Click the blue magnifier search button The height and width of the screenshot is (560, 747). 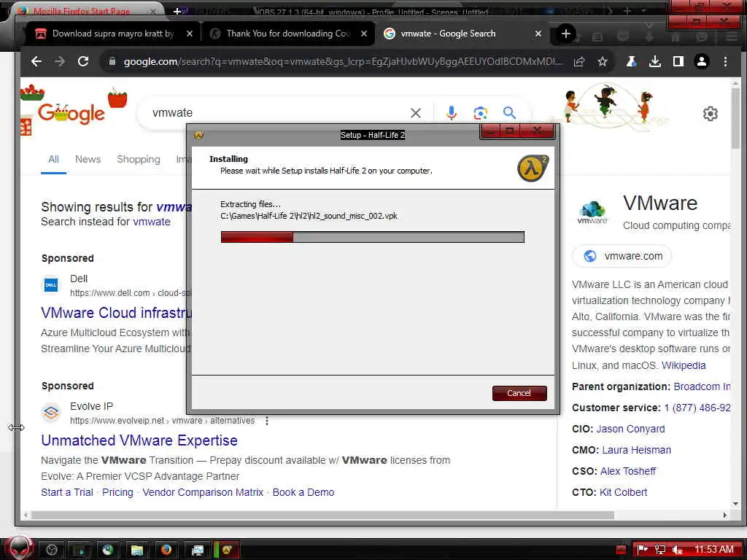509,113
